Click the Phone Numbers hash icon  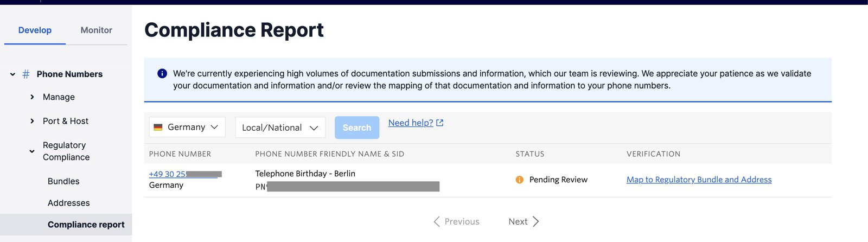[25, 74]
